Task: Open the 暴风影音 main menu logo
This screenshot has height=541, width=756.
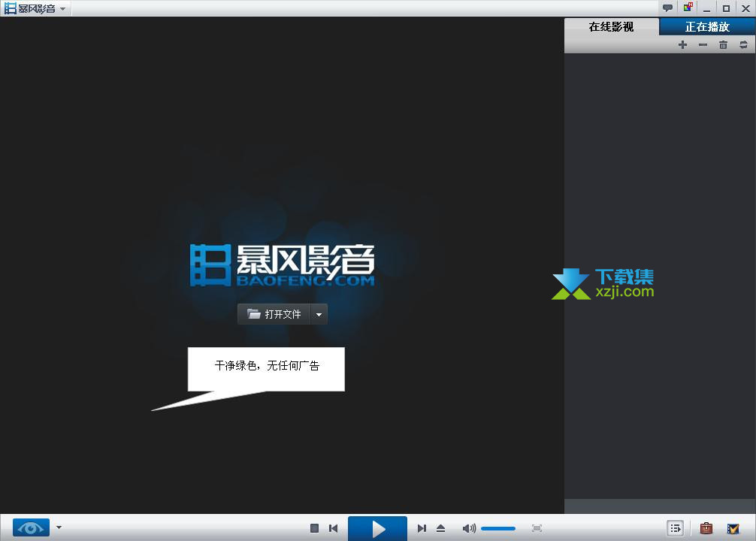Action: [35, 8]
